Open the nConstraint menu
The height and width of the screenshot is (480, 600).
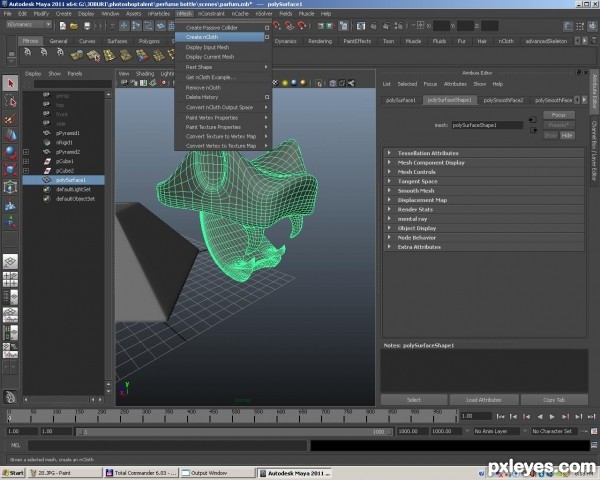[x=211, y=13]
